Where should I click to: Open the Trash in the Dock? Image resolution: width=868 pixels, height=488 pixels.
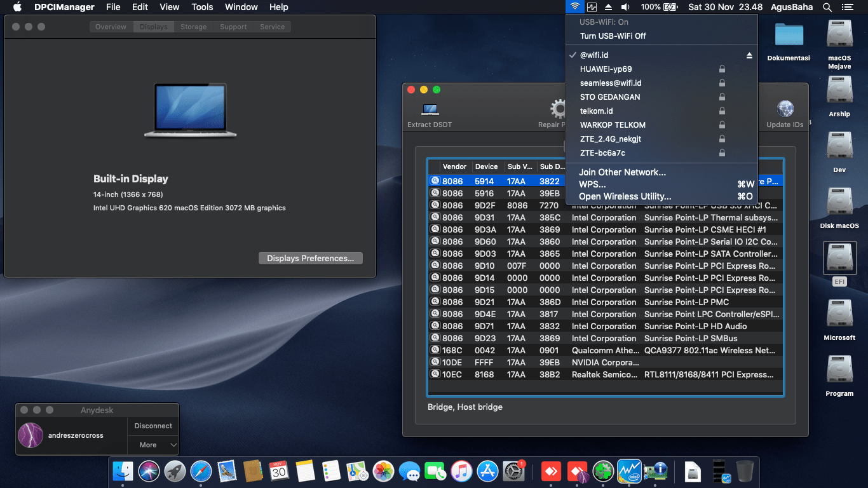point(745,471)
